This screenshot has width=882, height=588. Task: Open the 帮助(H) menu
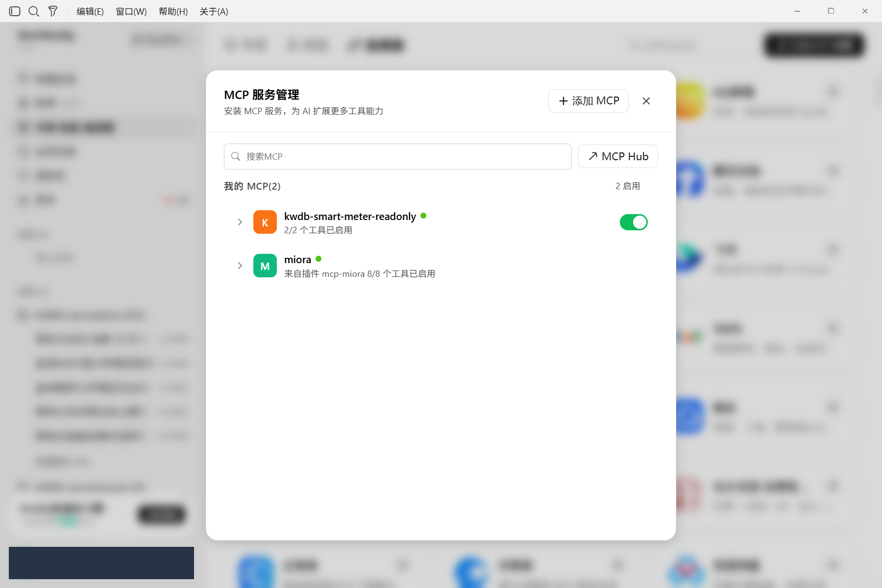click(x=173, y=11)
